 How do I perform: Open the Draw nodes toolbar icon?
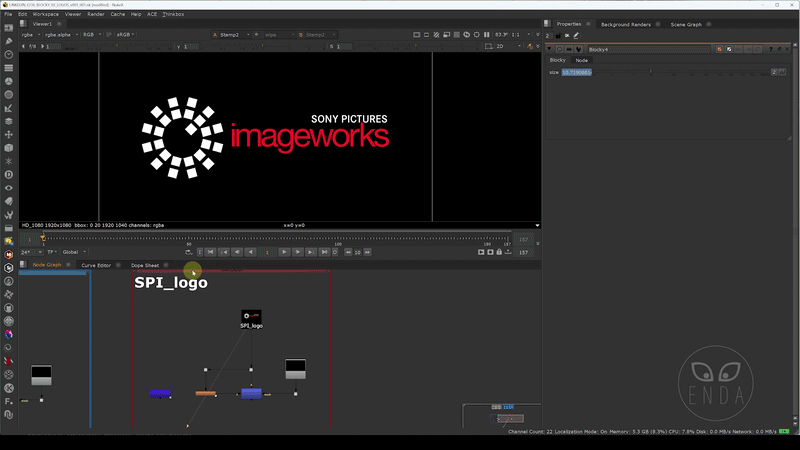(9, 41)
